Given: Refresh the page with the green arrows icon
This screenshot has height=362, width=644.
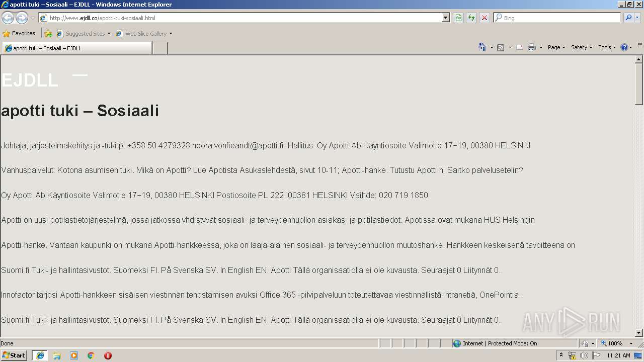Looking at the screenshot, I should click(471, 18).
